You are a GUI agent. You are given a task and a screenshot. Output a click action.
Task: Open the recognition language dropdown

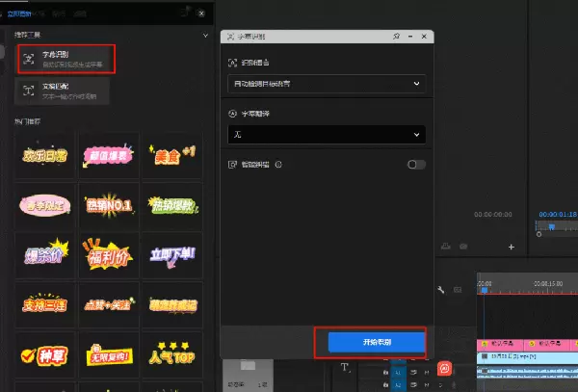(x=325, y=84)
